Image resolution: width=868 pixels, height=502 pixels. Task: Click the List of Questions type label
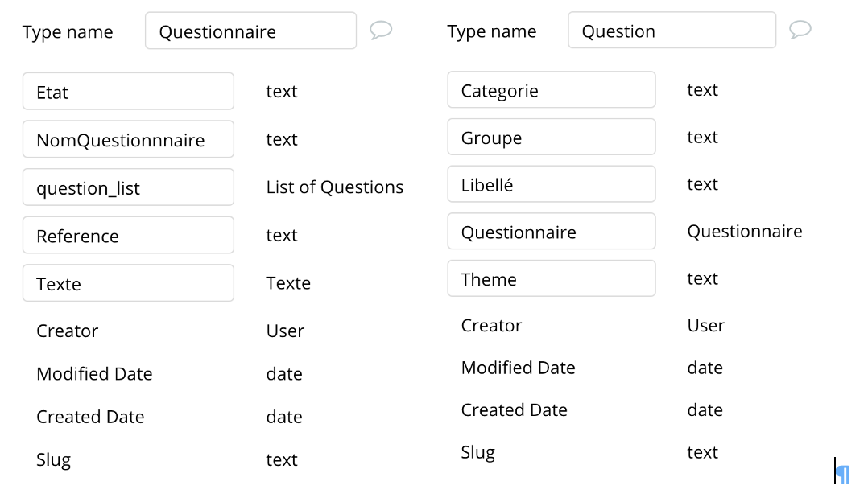click(335, 187)
